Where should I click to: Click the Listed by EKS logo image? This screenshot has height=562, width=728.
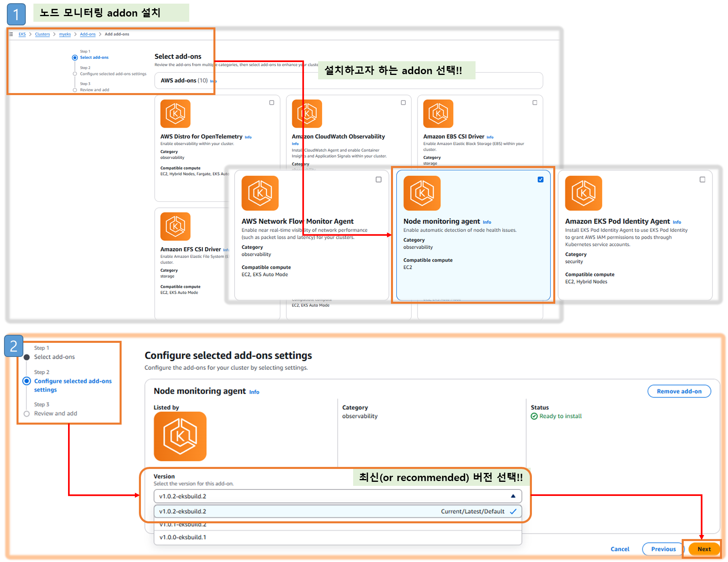[180, 436]
